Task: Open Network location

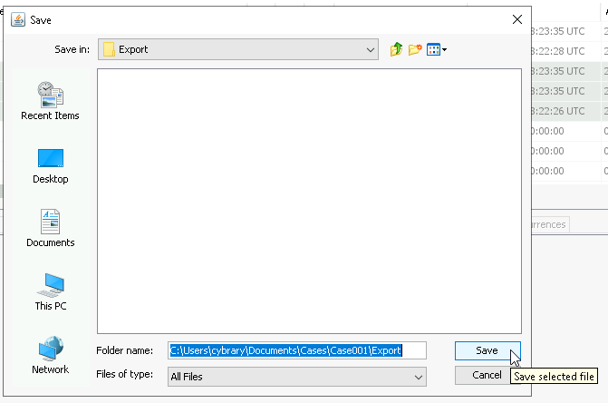Action: click(x=50, y=355)
